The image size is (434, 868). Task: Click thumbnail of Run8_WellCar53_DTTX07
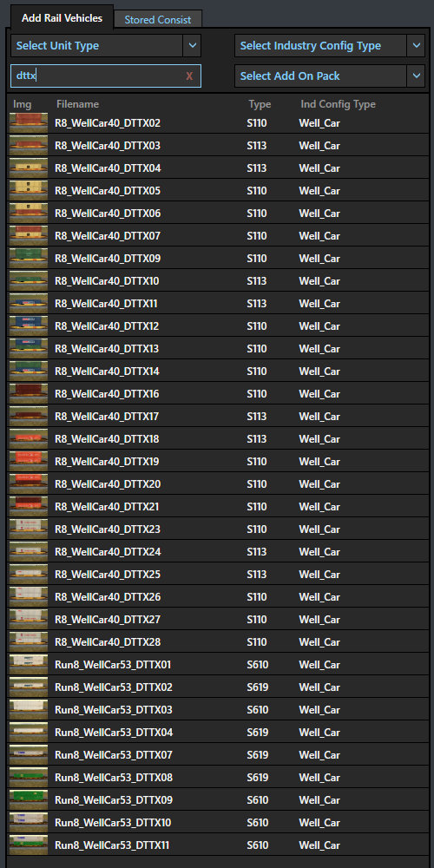(x=29, y=755)
